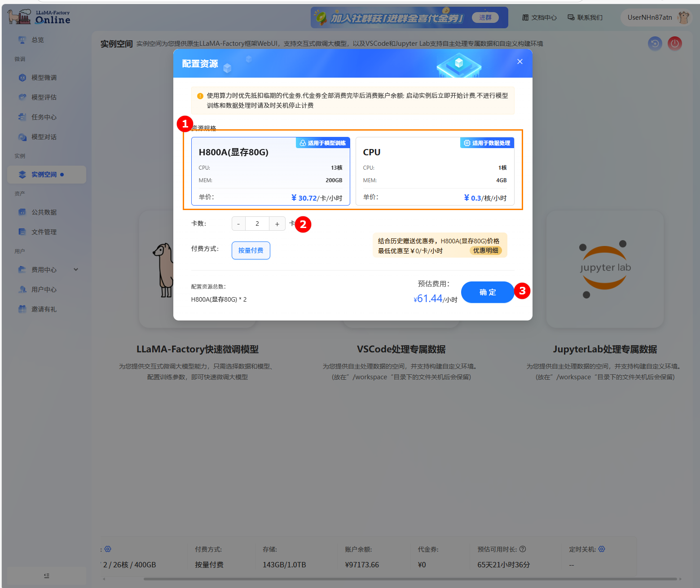The height and width of the screenshot is (588, 700).
Task: Select the CPU resource card
Action: coord(435,171)
